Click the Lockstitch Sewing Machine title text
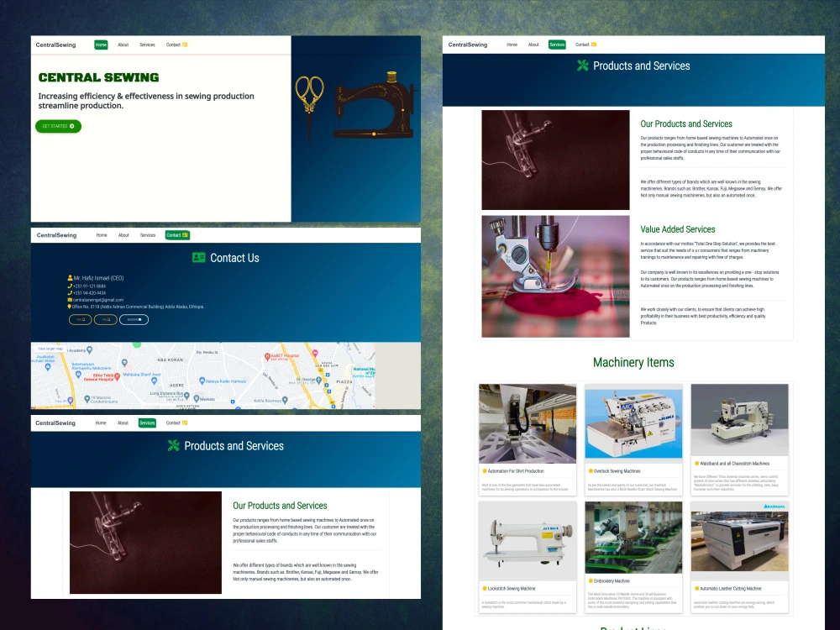Viewport: 840px width, 630px height. [x=512, y=589]
